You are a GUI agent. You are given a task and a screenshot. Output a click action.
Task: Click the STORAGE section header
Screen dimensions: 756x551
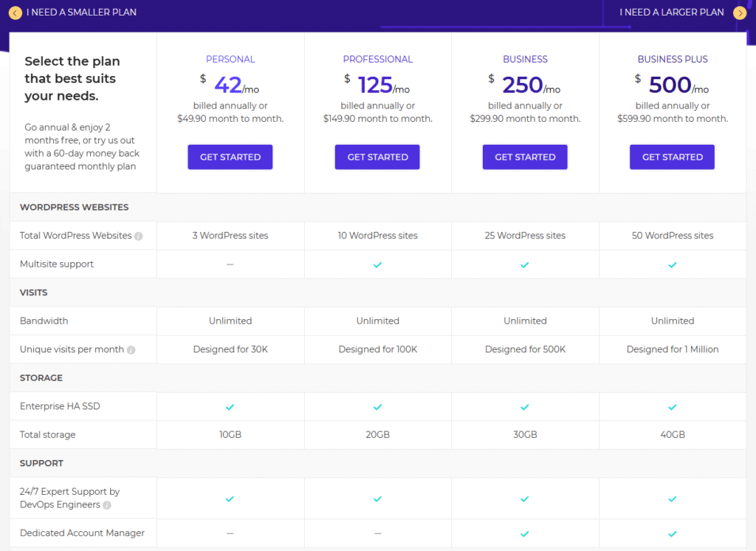pos(41,378)
